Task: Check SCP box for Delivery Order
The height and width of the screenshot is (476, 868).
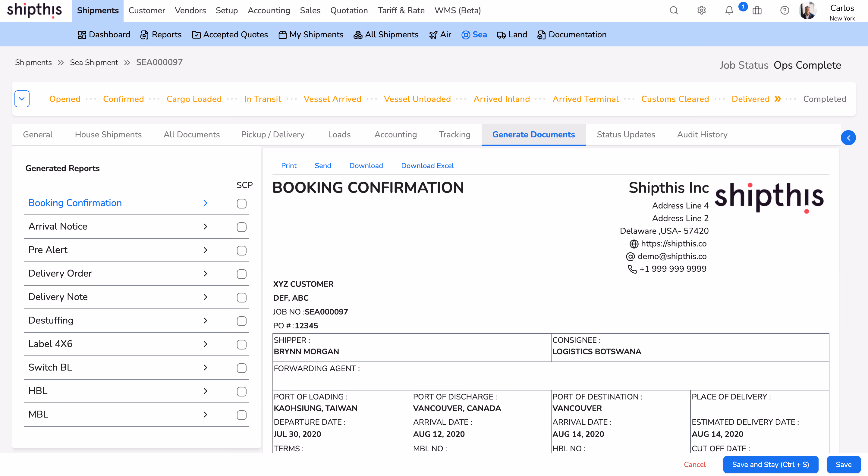Action: point(242,274)
